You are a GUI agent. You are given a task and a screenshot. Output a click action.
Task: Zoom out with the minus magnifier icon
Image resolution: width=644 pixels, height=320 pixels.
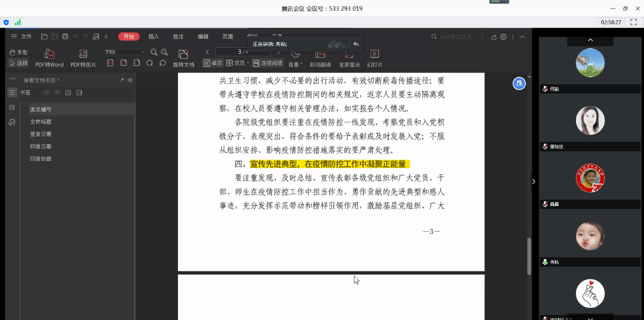click(154, 52)
